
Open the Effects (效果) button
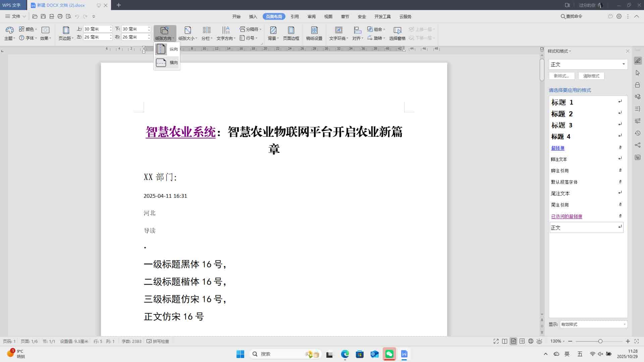(x=45, y=34)
